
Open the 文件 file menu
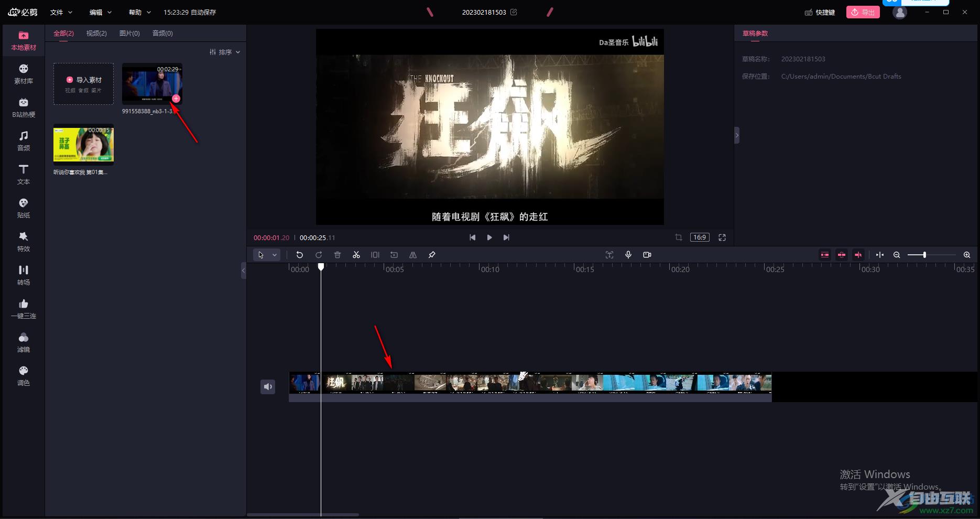[61, 12]
